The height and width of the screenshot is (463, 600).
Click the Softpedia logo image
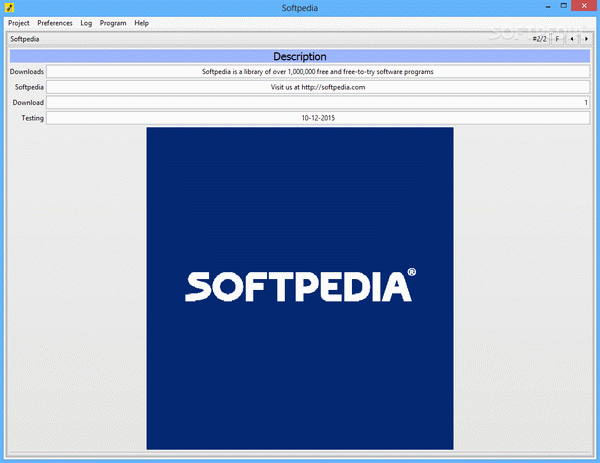[x=300, y=289]
